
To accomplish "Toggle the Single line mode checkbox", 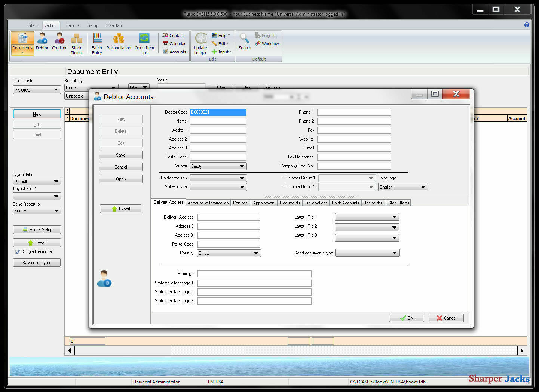I will [18, 252].
